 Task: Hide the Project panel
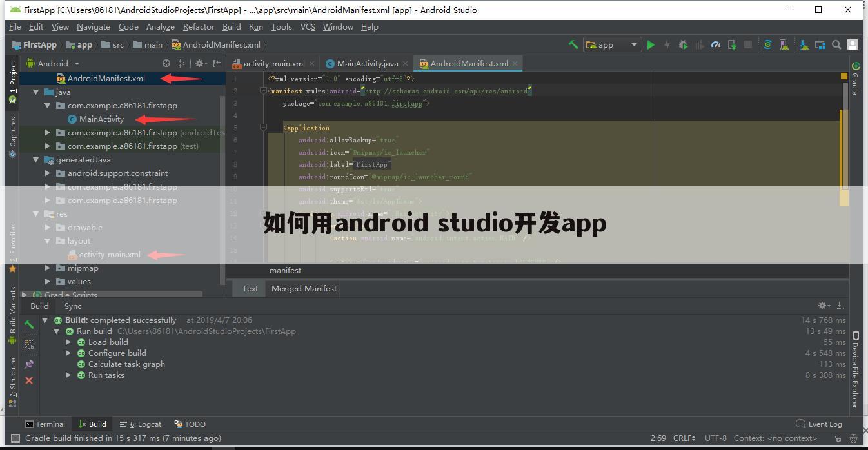[217, 63]
